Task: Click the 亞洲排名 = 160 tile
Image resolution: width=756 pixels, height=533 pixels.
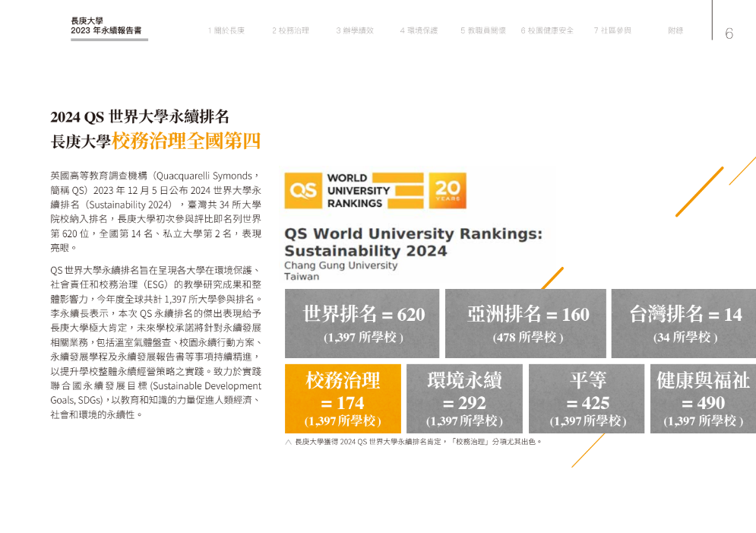Action: [526, 323]
